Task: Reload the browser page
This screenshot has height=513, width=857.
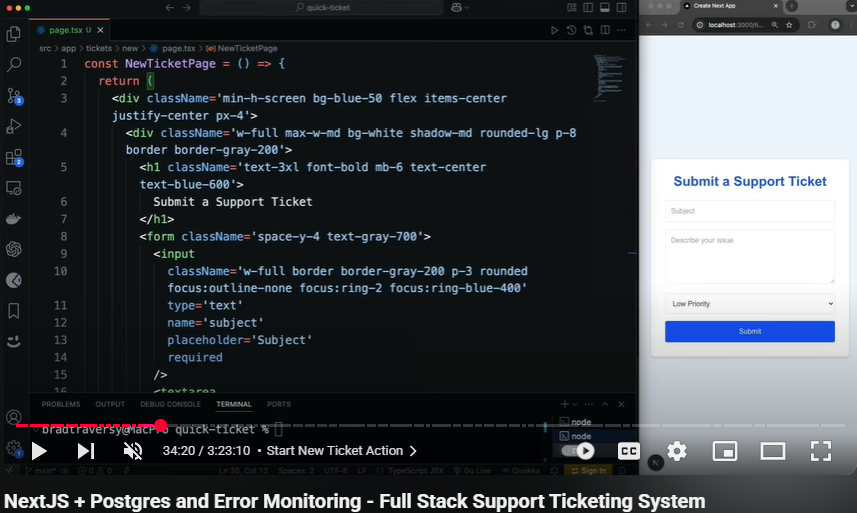Action: [x=680, y=25]
